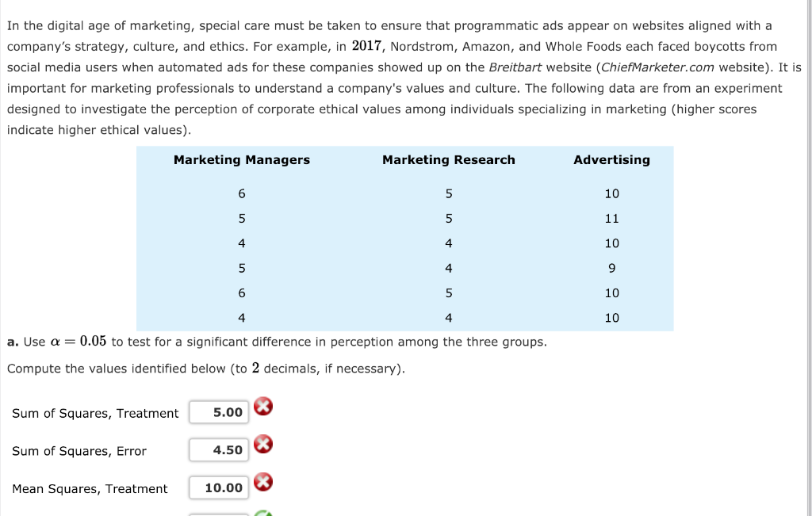Click the red X beside Mean Squares, Treatment
This screenshot has width=812, height=516.
[x=262, y=482]
